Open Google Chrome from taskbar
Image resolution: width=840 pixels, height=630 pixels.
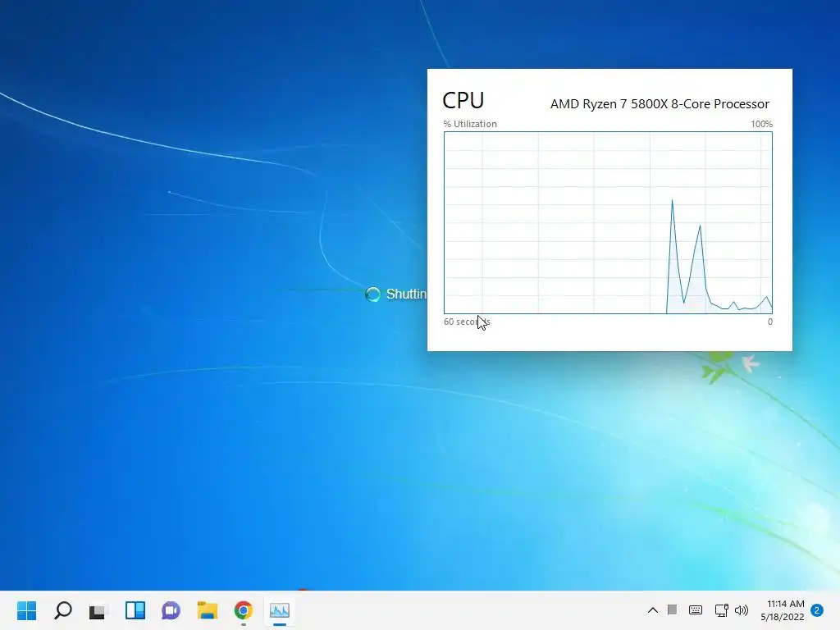pyautogui.click(x=243, y=610)
